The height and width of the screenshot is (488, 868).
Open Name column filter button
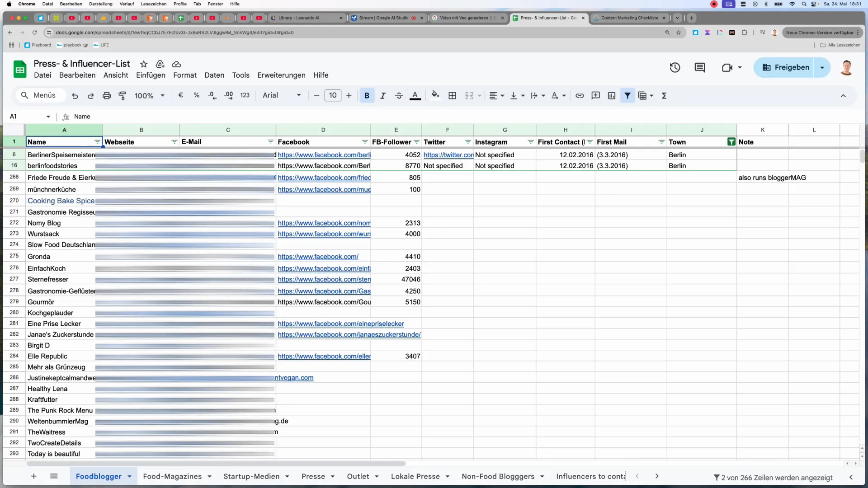(x=97, y=142)
